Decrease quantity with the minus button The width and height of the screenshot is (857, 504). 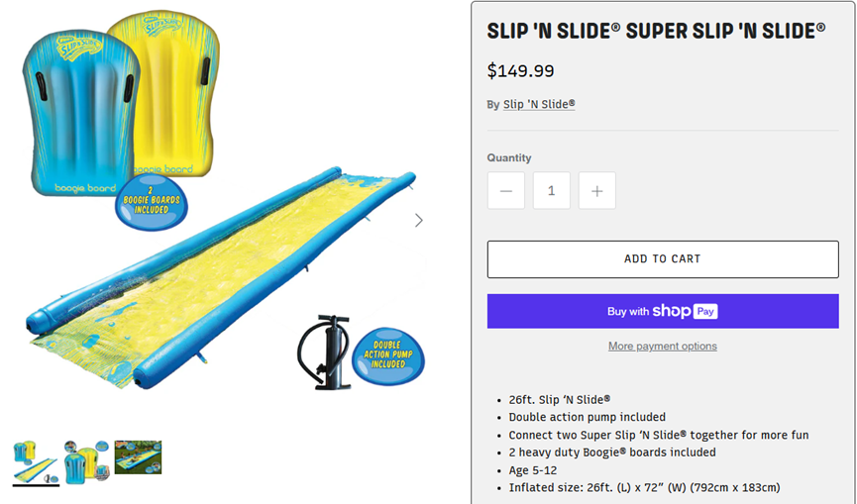pyautogui.click(x=505, y=191)
